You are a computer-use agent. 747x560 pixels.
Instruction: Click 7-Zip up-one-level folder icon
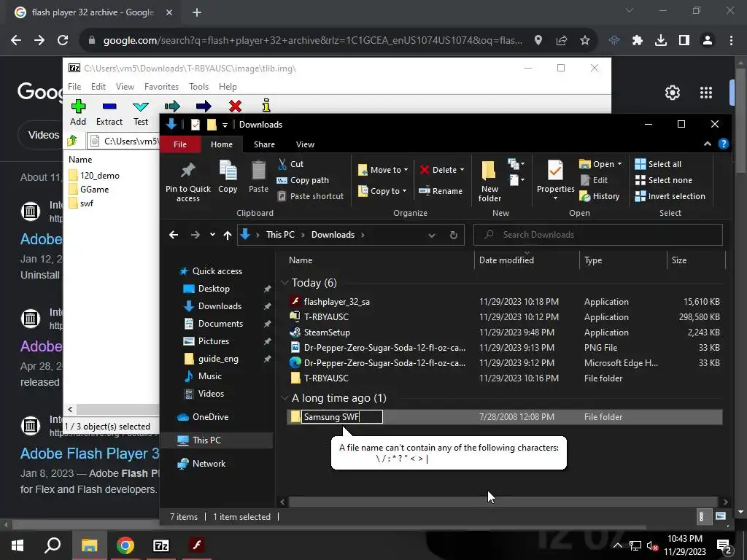coord(72,141)
